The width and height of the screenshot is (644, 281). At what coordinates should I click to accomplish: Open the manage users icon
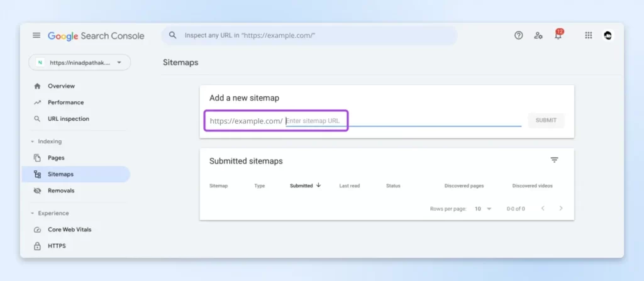pos(538,35)
